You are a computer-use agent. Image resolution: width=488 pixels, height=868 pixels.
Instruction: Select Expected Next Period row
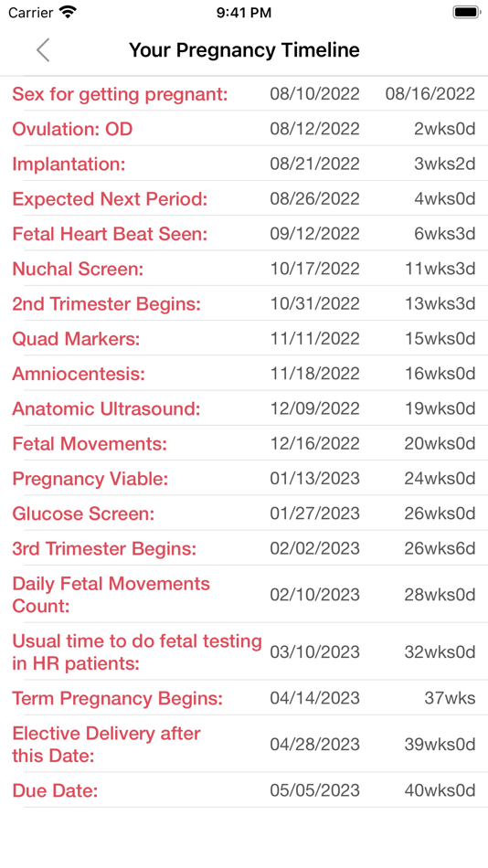tap(244, 199)
